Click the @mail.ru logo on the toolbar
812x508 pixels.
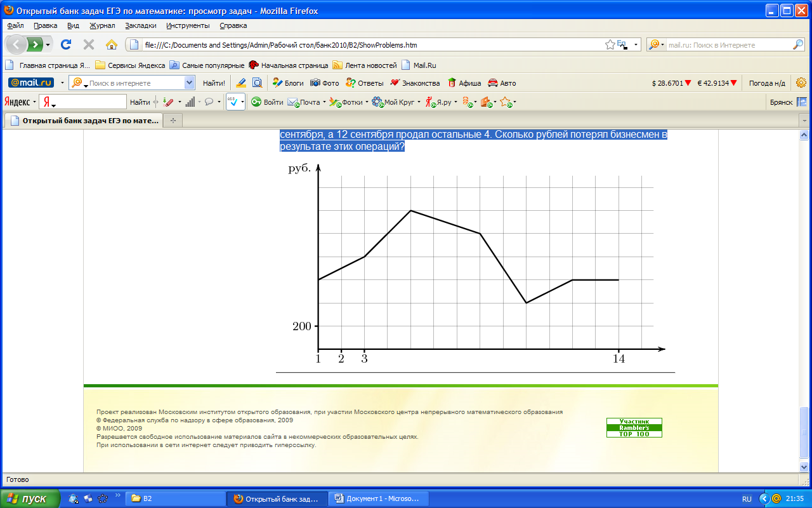tap(31, 83)
